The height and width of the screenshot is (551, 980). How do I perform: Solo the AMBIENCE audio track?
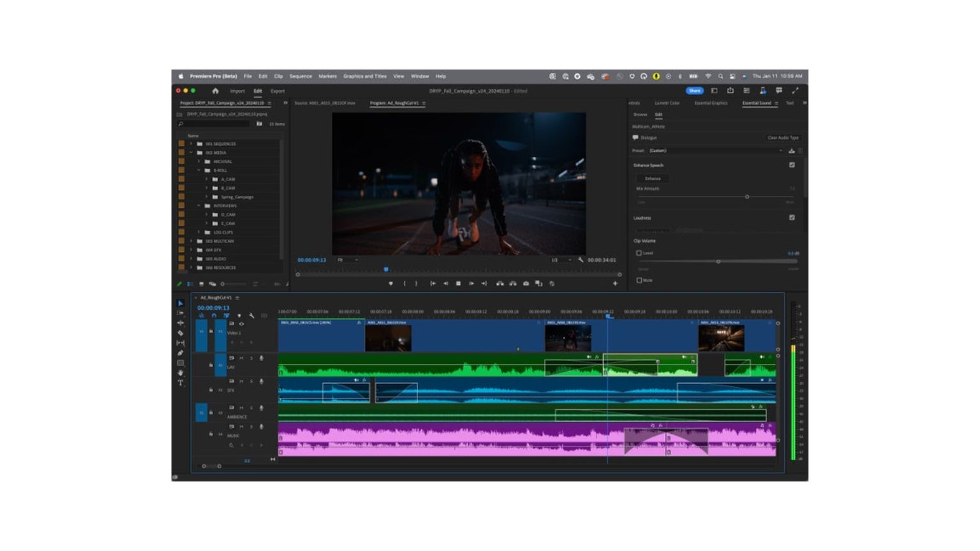click(251, 408)
